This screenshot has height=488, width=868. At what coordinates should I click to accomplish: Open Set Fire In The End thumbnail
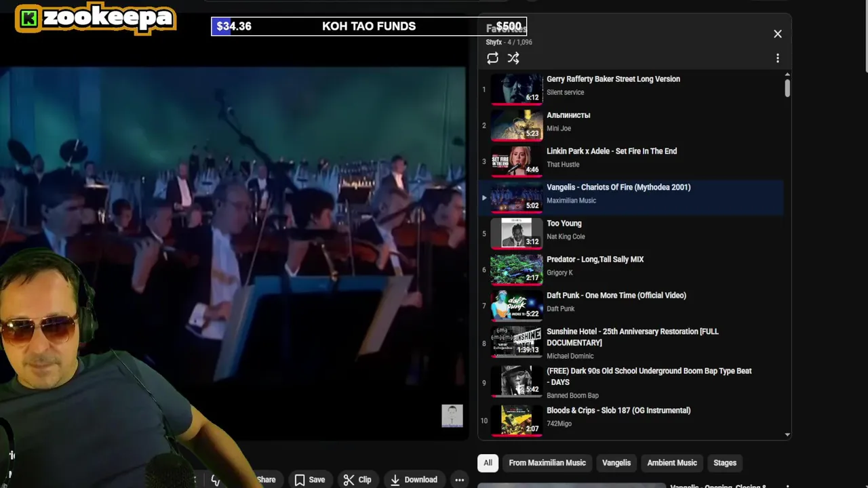click(x=517, y=161)
